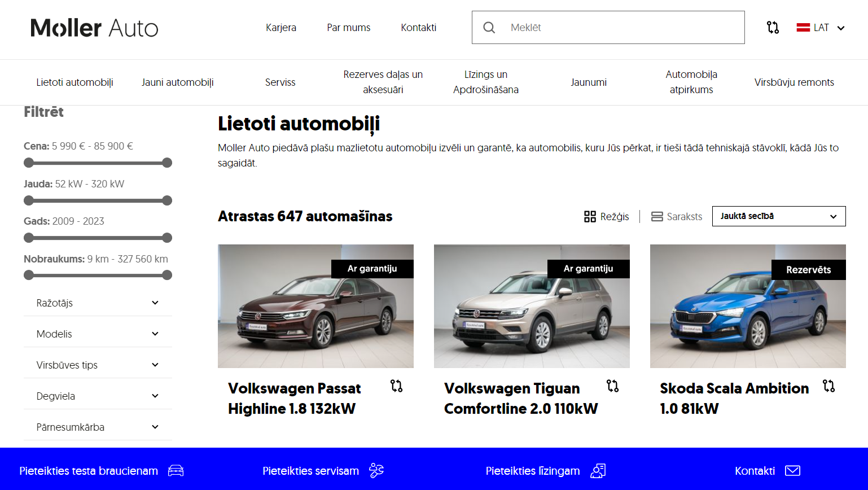Open Kontakti link in header
Viewport: 868px width, 490px height.
[x=419, y=28]
